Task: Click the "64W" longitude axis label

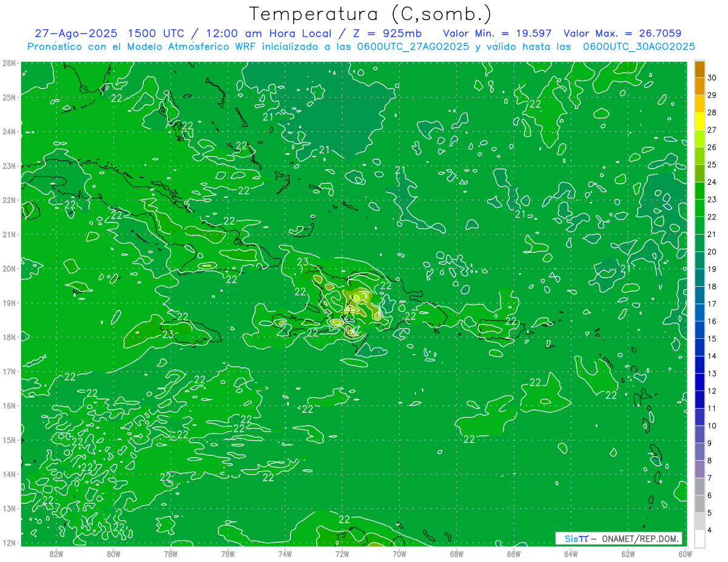Action: point(571,554)
